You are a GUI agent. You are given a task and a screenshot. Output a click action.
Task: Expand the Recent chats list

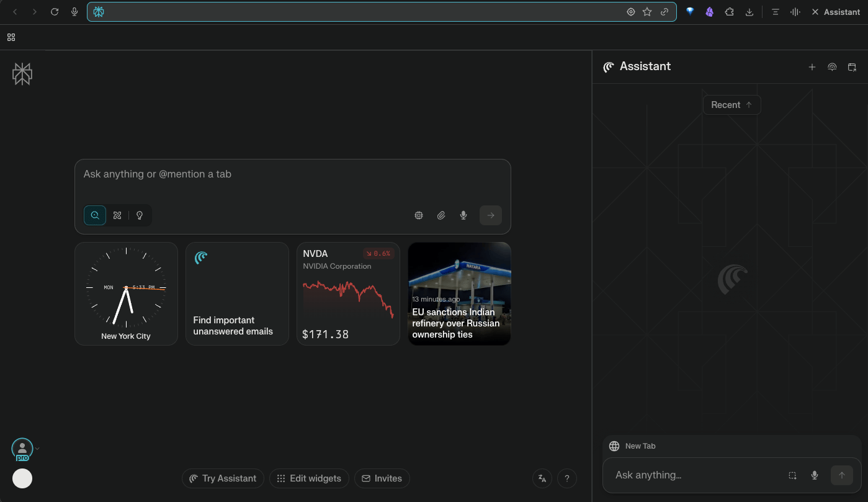coord(732,105)
